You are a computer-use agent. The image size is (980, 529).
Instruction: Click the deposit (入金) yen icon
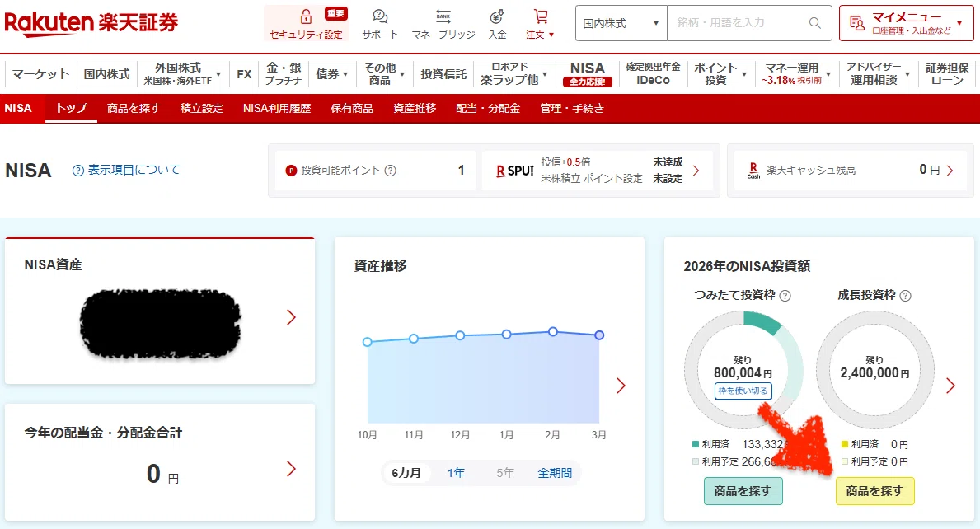coord(497,16)
